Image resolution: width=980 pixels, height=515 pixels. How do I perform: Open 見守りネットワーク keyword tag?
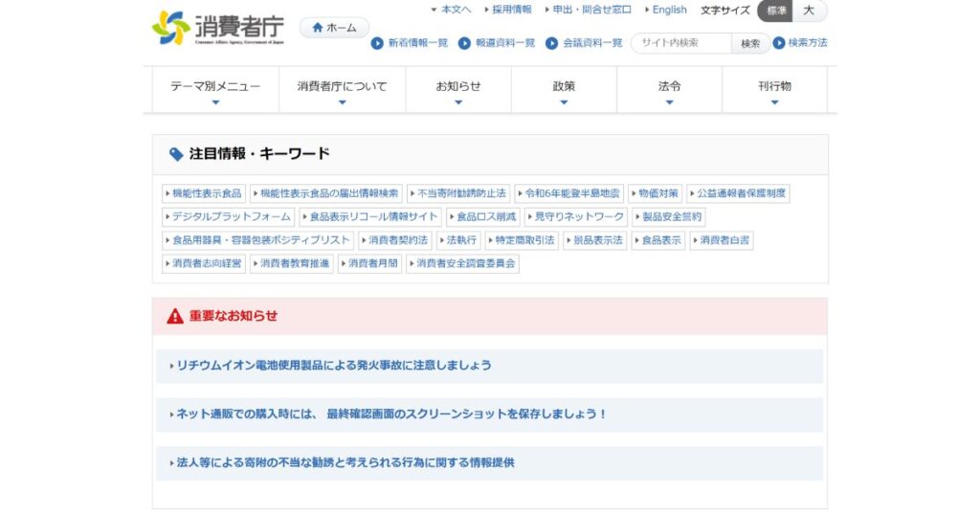coord(576,217)
